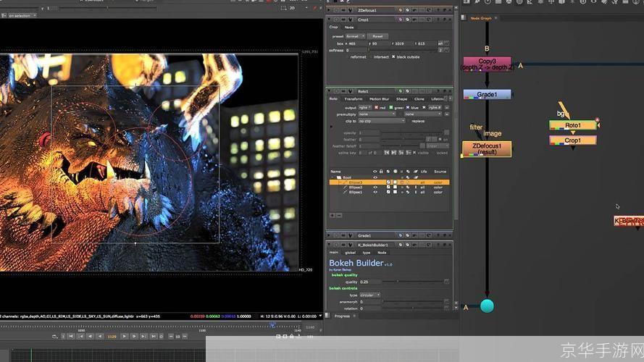Select the Roto1 node in Node Graph
644x362 pixels.
pyautogui.click(x=572, y=125)
